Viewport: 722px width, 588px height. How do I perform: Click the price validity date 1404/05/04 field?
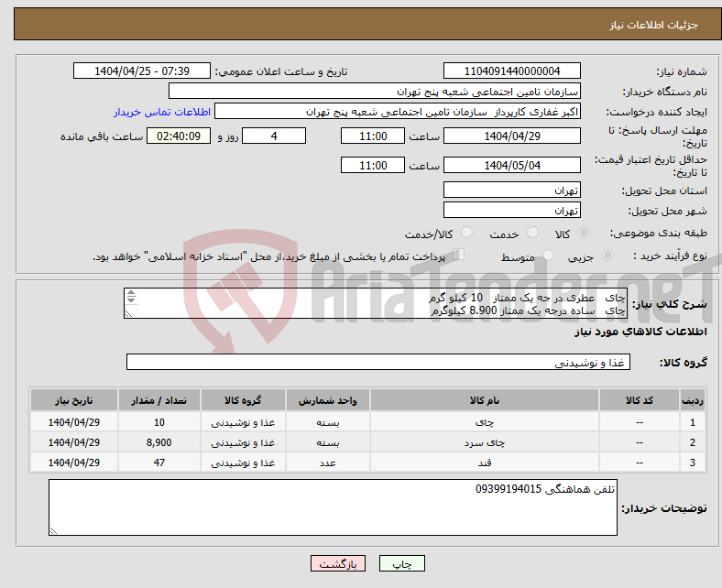(511, 165)
